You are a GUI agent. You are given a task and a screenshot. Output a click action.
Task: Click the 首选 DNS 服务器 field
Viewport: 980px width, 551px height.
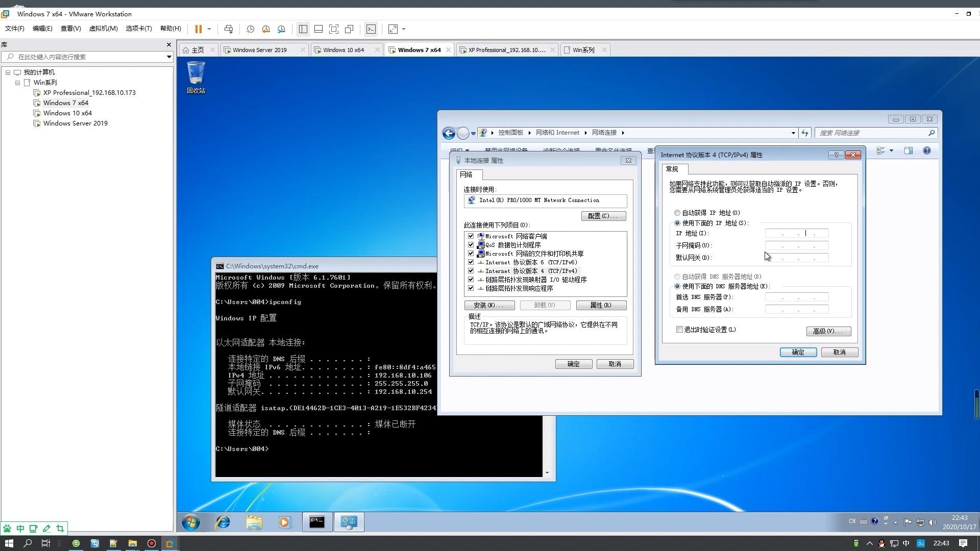[x=796, y=297]
